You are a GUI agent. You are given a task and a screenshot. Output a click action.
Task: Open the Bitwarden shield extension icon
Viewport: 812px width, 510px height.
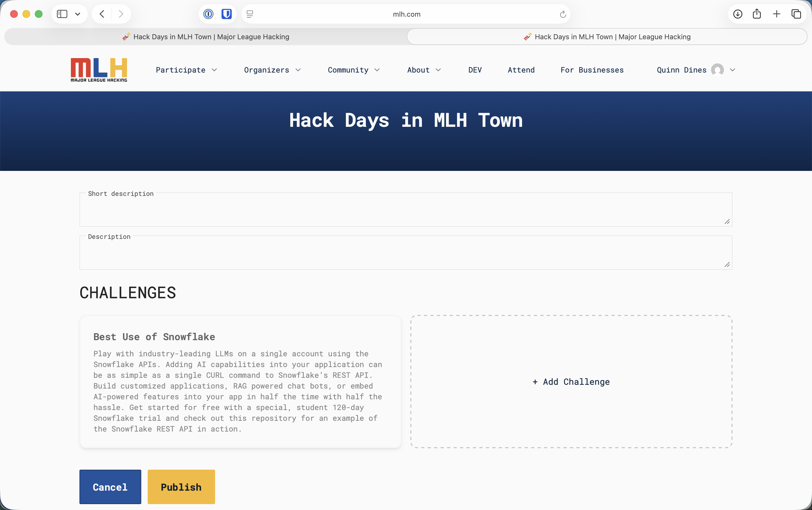pos(227,14)
